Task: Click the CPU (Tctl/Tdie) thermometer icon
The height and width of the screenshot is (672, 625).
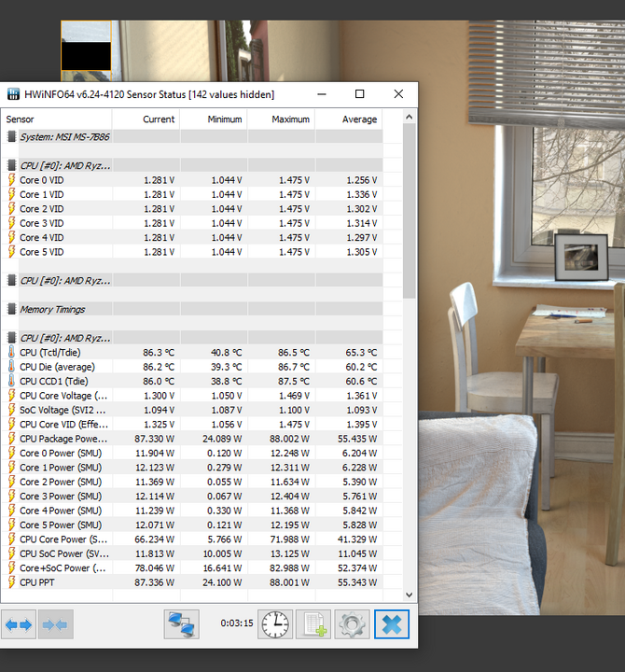Action: [11, 352]
